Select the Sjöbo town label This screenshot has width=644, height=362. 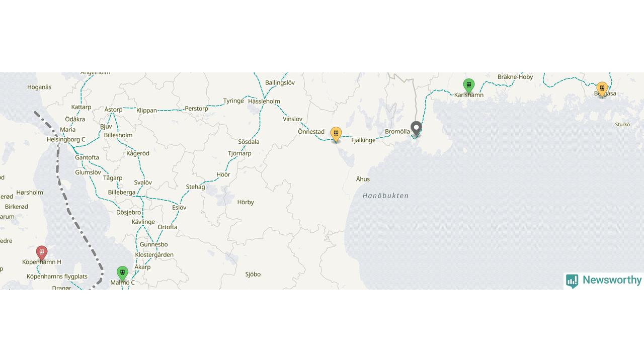pos(253,274)
